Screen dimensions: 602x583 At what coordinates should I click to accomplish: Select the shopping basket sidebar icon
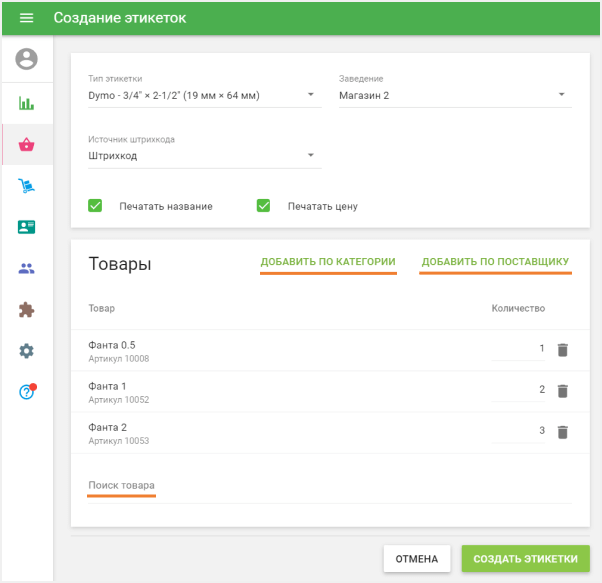(27, 145)
